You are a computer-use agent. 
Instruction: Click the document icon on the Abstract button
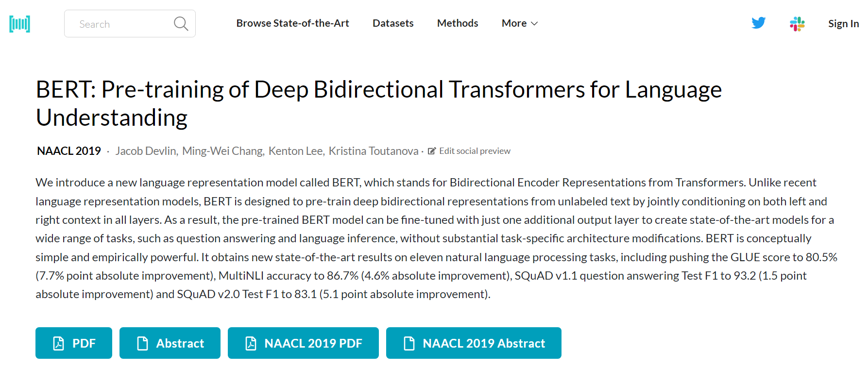(x=142, y=343)
